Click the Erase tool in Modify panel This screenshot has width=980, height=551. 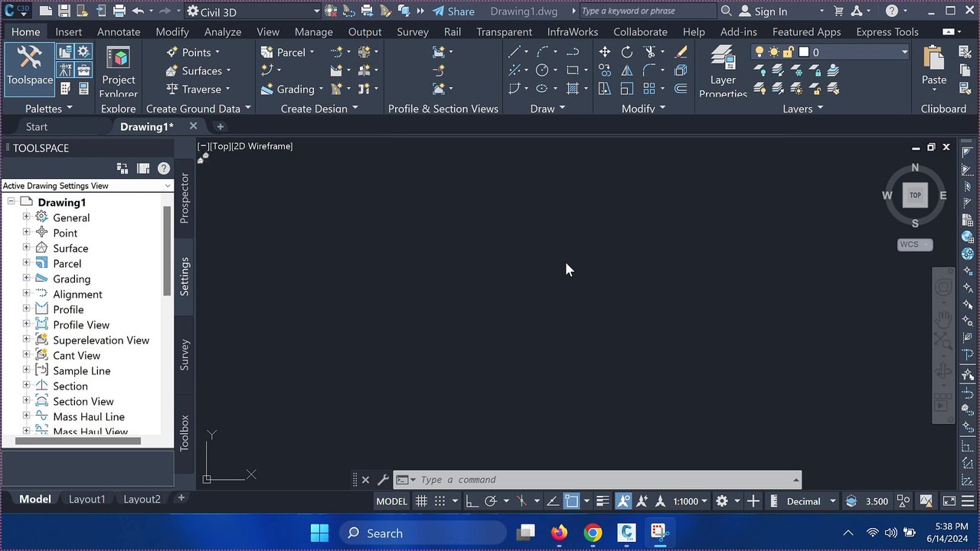click(x=681, y=52)
